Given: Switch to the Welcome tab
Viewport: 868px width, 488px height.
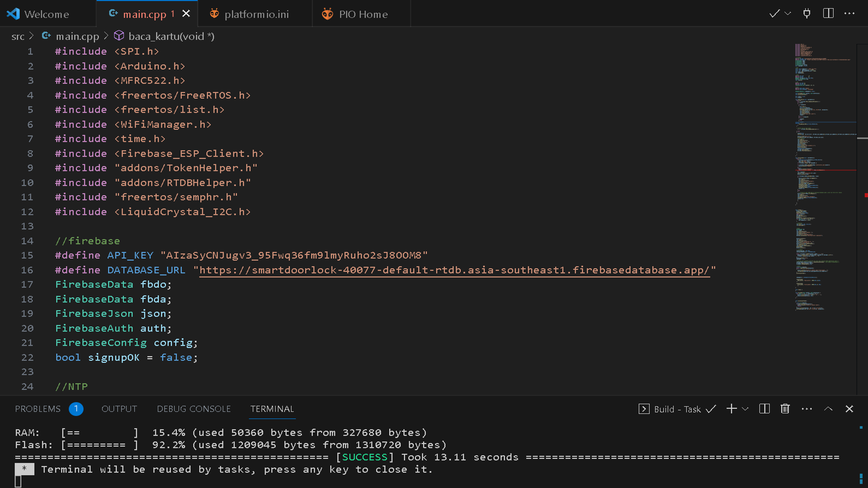Looking at the screenshot, I should [x=46, y=14].
